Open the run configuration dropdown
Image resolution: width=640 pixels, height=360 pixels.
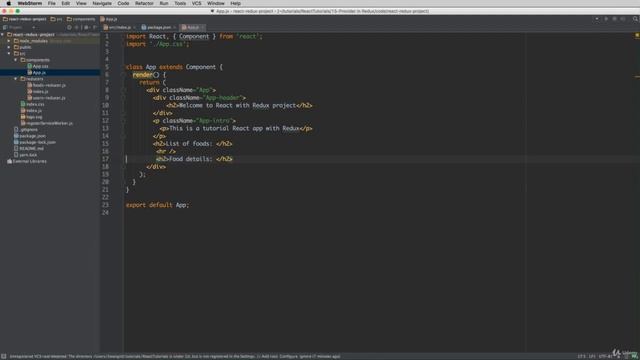[x=597, y=19]
